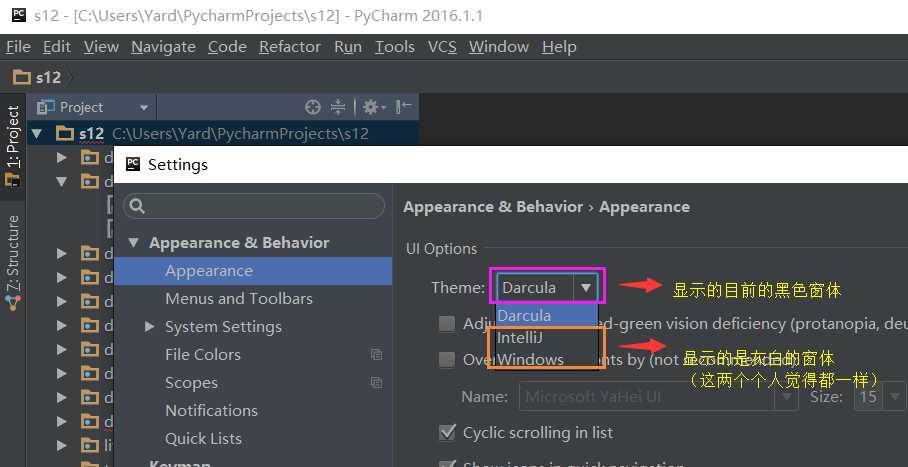The height and width of the screenshot is (467, 908).
Task: Select Scopes settings page
Action: pyautogui.click(x=191, y=382)
